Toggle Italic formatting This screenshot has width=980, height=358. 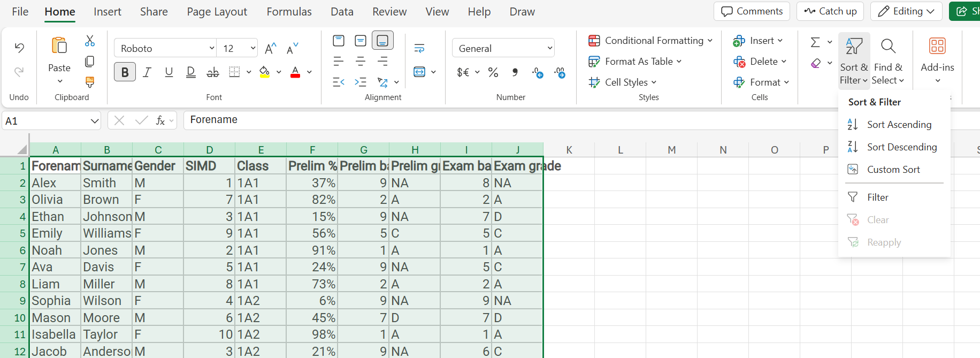(x=147, y=72)
